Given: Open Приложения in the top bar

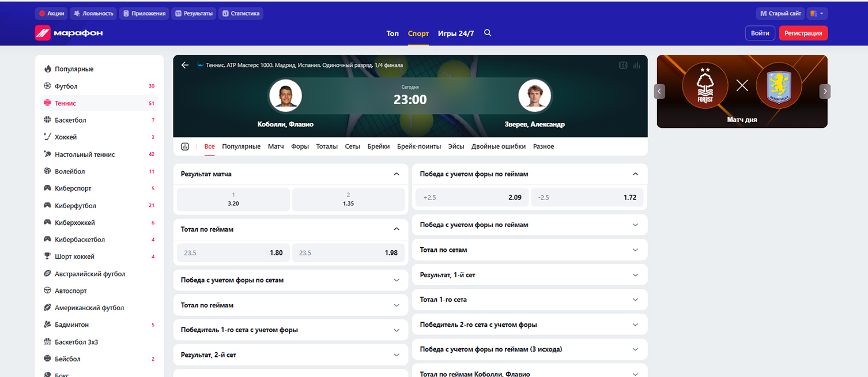Looking at the screenshot, I should 144,13.
